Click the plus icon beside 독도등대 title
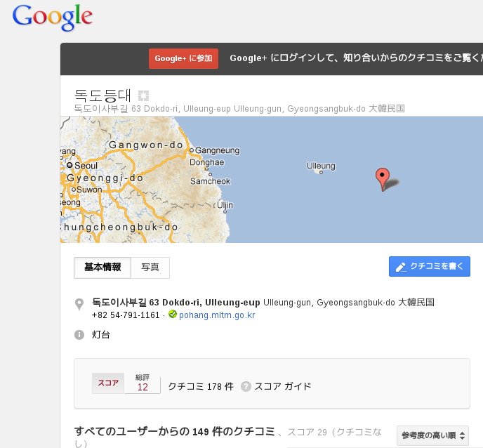Image resolution: width=483 pixels, height=448 pixels. [143, 95]
